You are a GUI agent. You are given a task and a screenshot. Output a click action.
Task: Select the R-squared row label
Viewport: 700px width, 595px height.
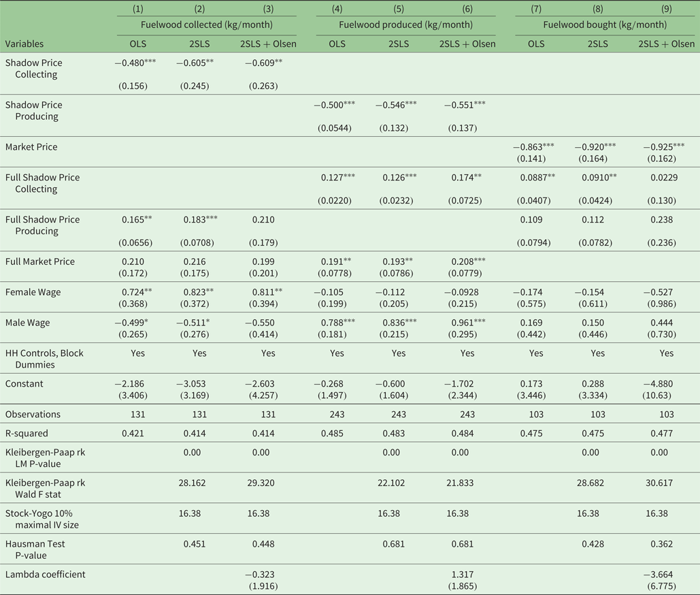click(x=28, y=433)
